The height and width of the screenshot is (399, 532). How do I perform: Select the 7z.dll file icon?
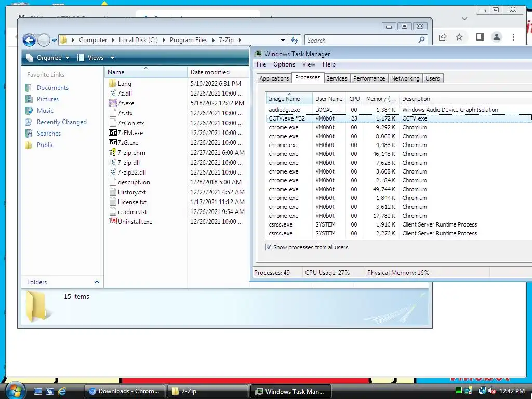tap(113, 94)
